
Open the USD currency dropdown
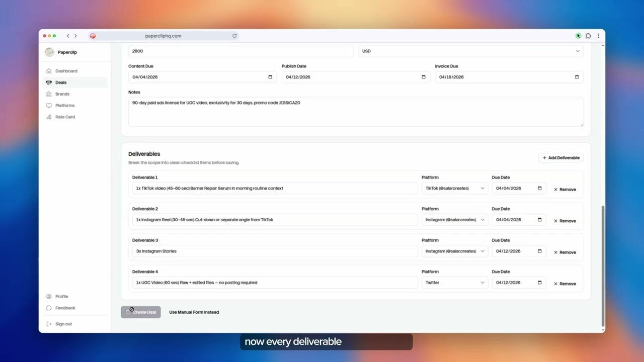coord(471,51)
